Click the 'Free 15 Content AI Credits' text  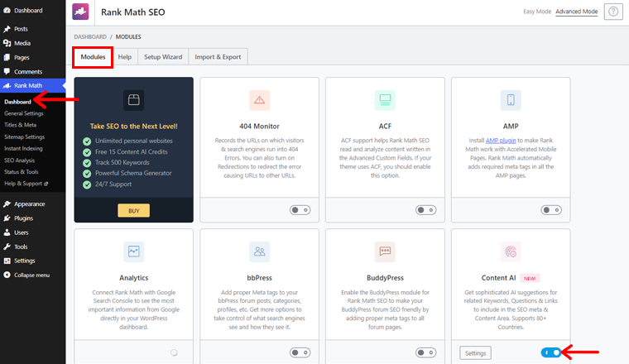[x=131, y=152]
